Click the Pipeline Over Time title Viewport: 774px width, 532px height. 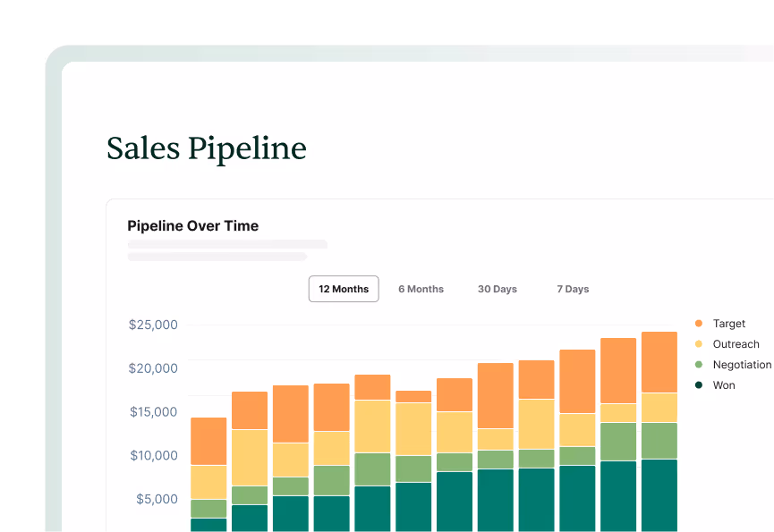pos(193,226)
